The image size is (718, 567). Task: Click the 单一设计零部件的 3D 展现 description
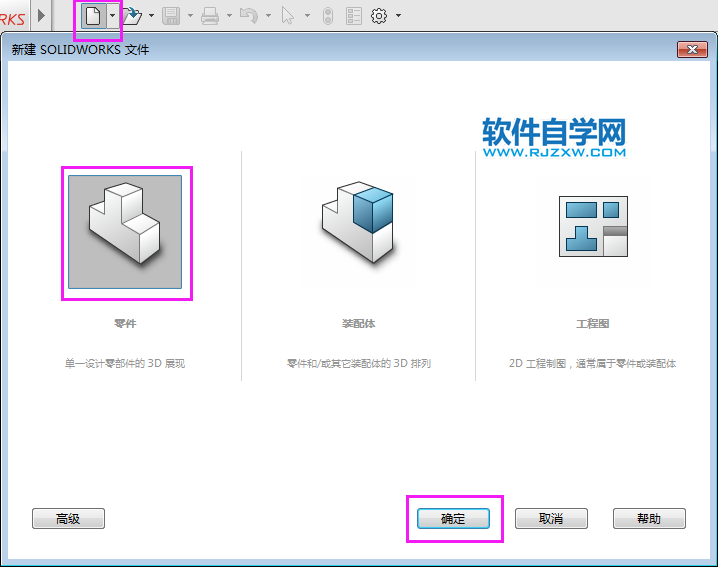point(125,364)
